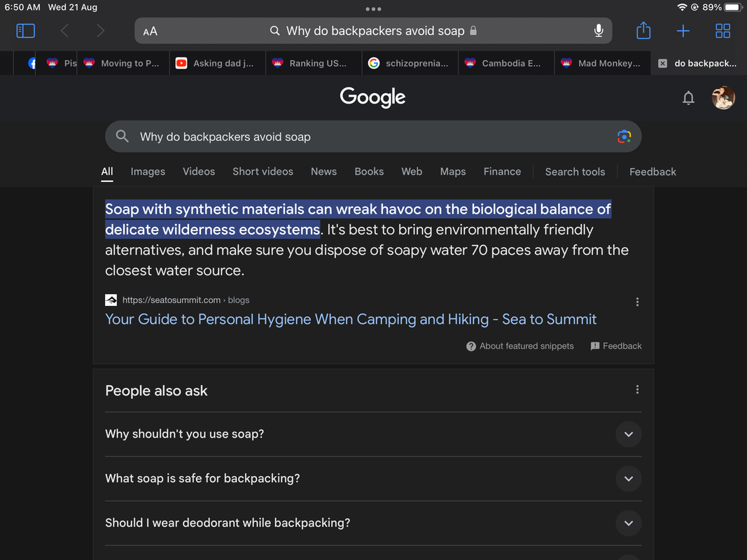This screenshot has width=747, height=560.
Task: Tap the microphone dictation icon
Action: (599, 31)
